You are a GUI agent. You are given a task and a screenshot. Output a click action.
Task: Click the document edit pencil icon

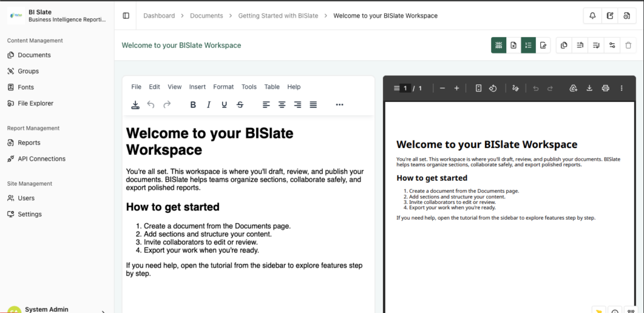tap(543, 45)
